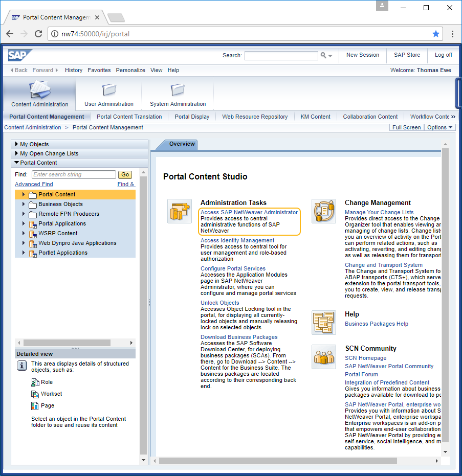462x476 pixels.
Task: Click the Go button next to Find
Action: pos(125,174)
